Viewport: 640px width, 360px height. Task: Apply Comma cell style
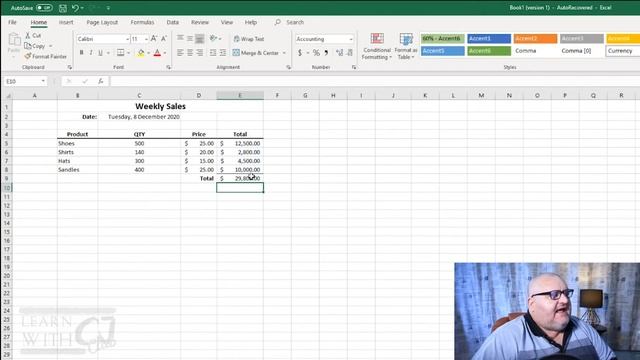pos(535,51)
